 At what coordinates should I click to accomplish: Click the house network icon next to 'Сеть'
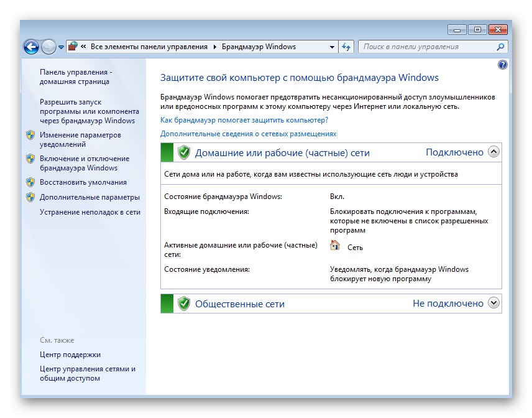point(335,245)
